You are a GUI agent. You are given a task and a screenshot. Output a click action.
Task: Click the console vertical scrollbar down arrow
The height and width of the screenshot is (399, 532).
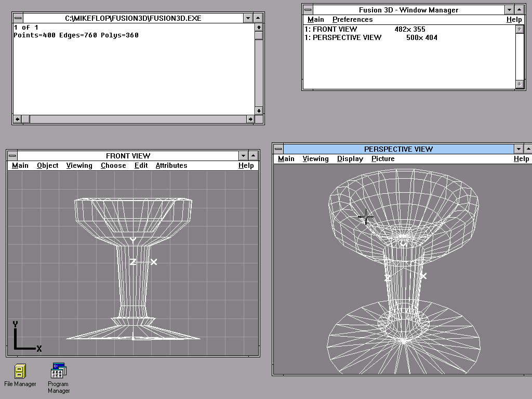coord(259,110)
